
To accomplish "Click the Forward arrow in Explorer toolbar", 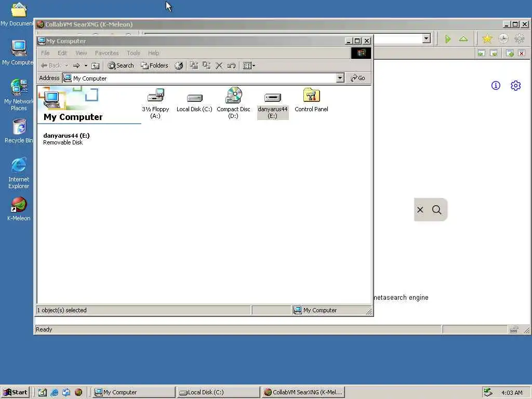I will coord(76,65).
